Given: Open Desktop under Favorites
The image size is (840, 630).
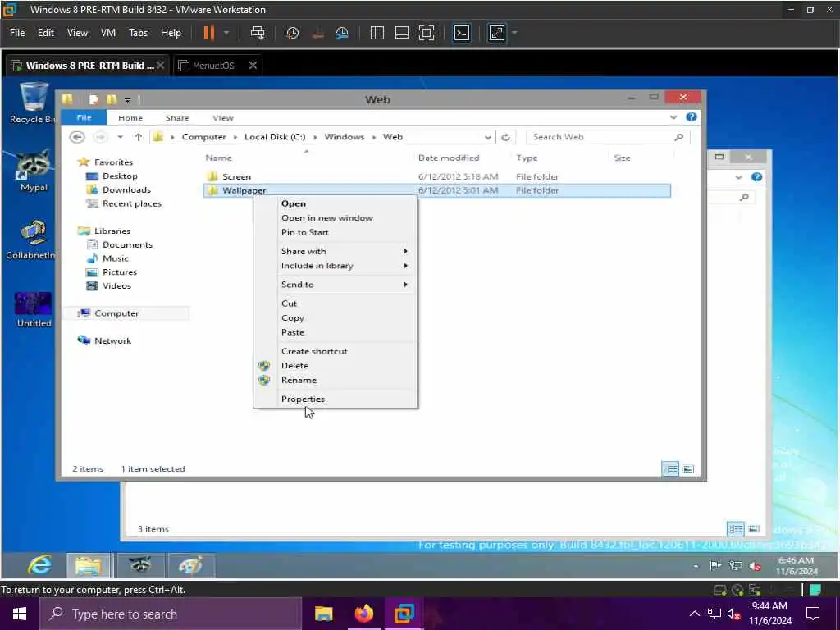Looking at the screenshot, I should tap(120, 176).
